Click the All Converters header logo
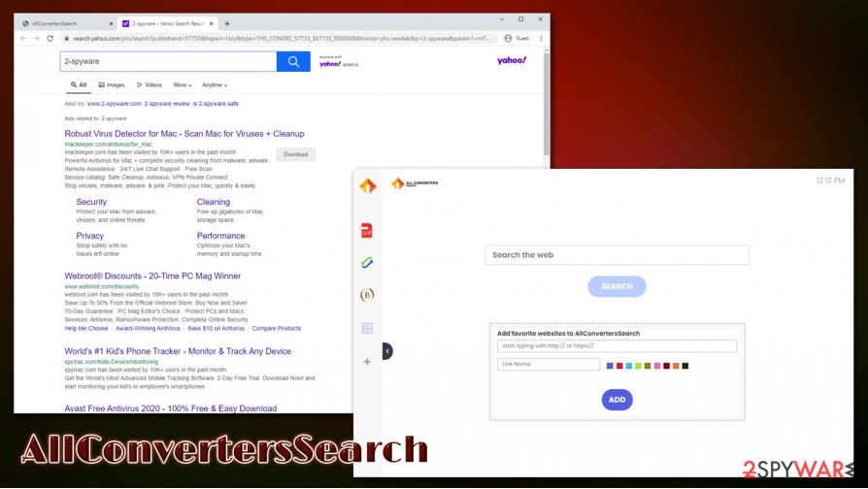This screenshot has height=489, width=868. click(415, 183)
